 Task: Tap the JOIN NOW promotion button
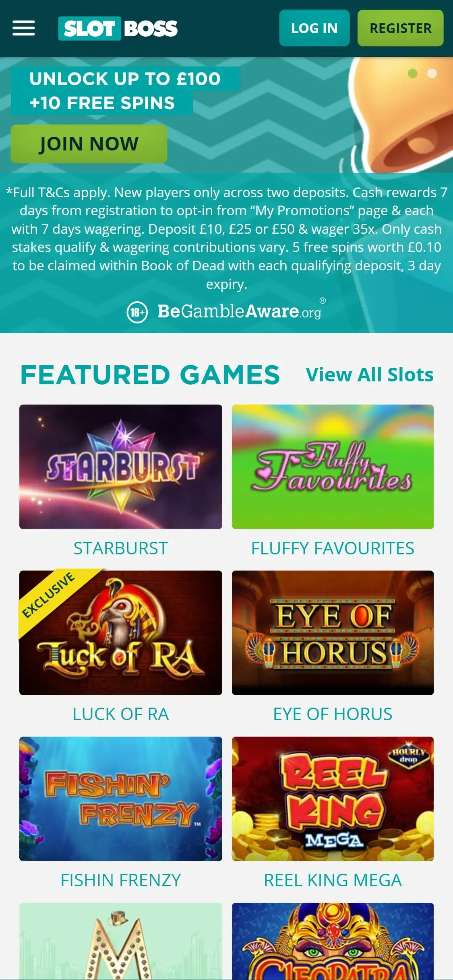coord(89,144)
